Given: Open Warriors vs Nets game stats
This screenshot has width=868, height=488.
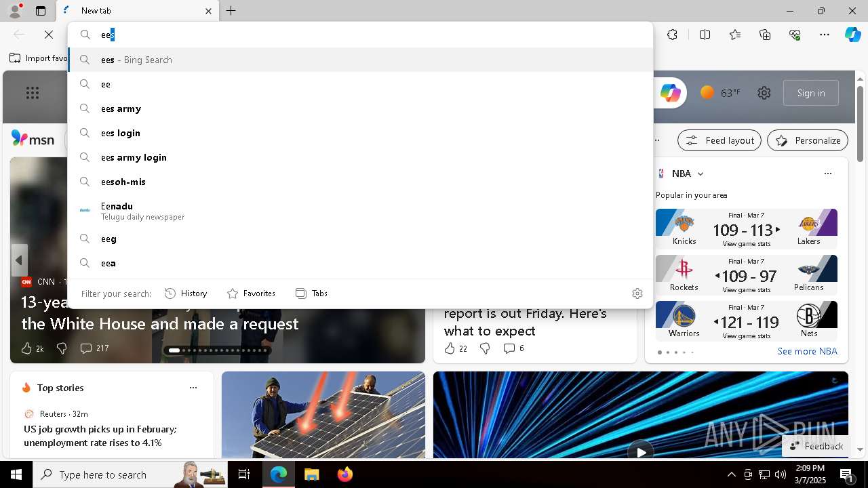Looking at the screenshot, I should tap(747, 321).
